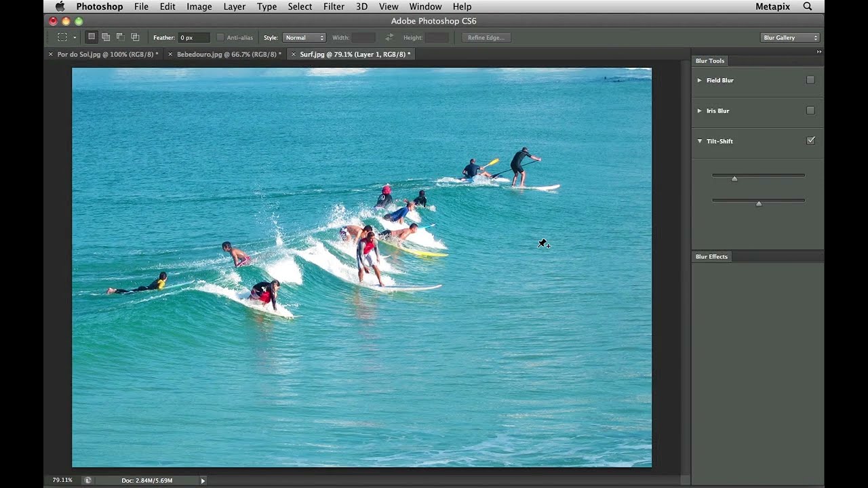Open the Type menu

pyautogui.click(x=267, y=7)
